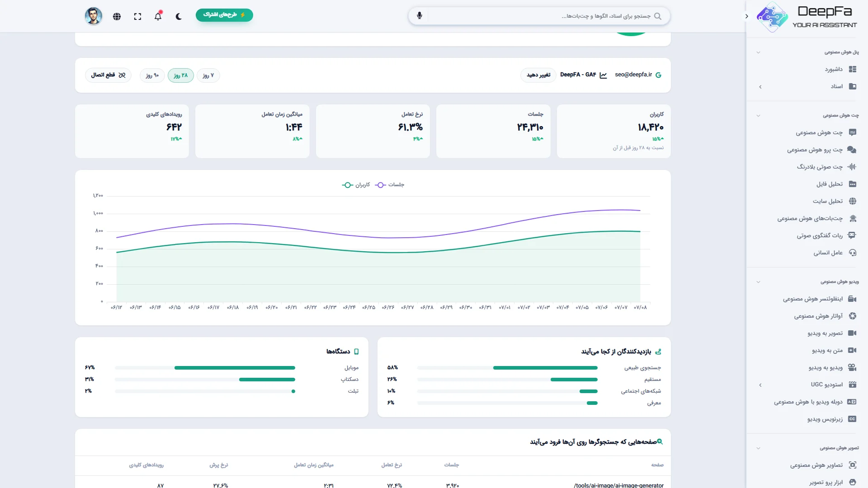Collapse the ویدیو هوش مصنوعی section
This screenshot has width=868, height=488.
pos(758,282)
